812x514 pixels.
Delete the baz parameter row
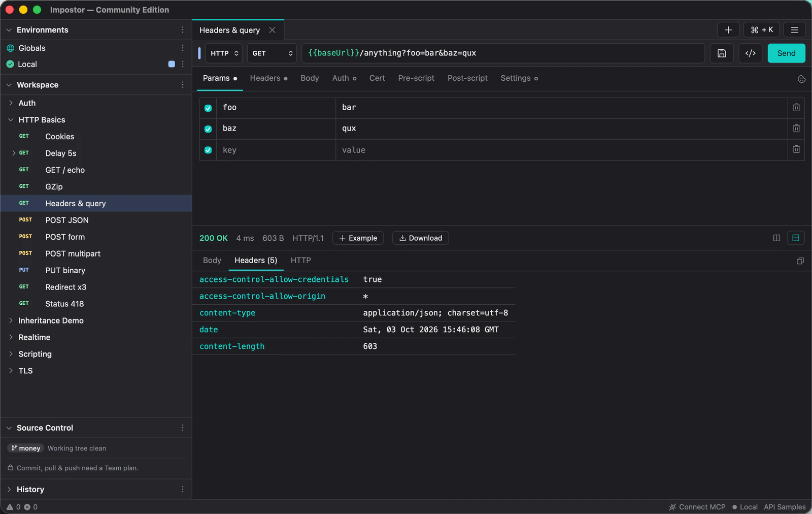pyautogui.click(x=796, y=128)
